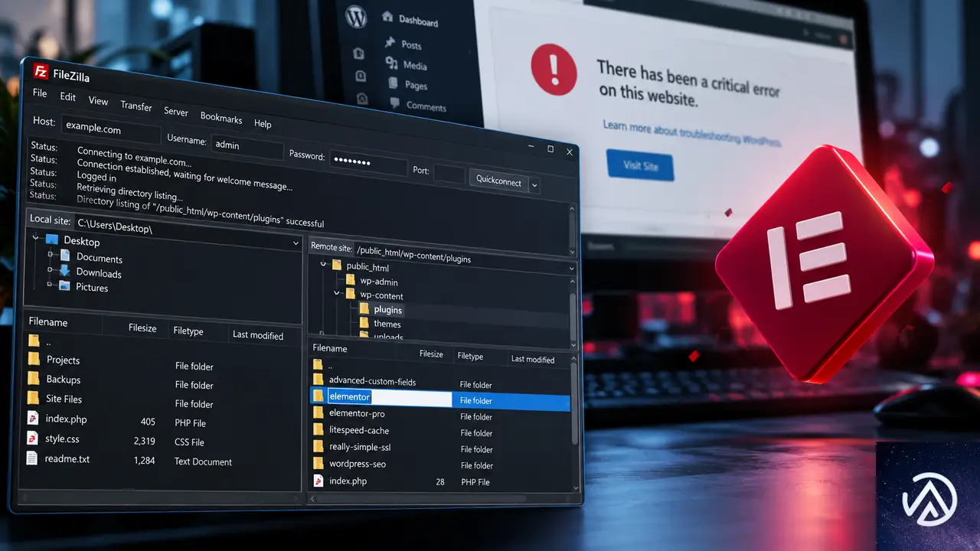Select the themes folder in remote tree
The height and width of the screenshot is (551, 980).
tap(381, 324)
